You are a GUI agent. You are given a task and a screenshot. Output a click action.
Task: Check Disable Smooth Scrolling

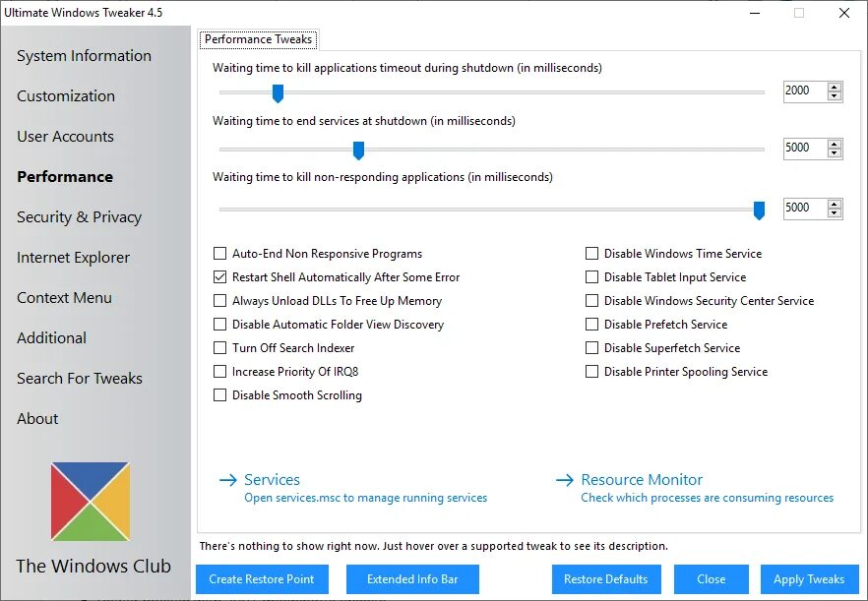click(x=219, y=395)
